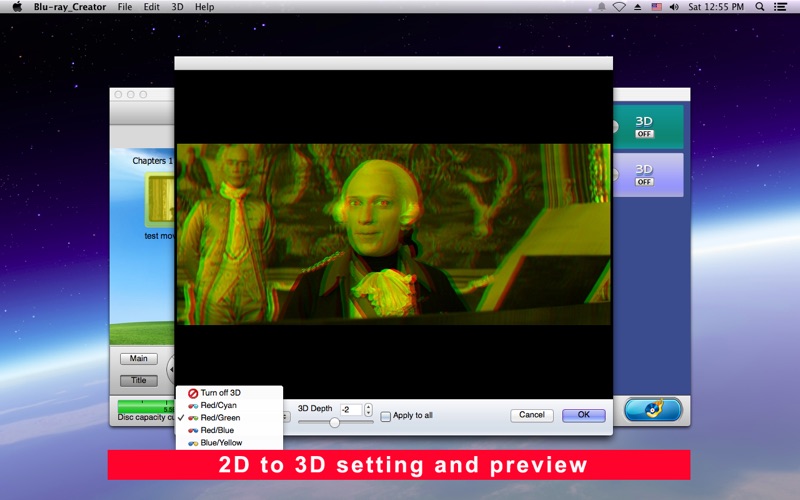Open the Blu-ray_Creator application menu

(70, 7)
